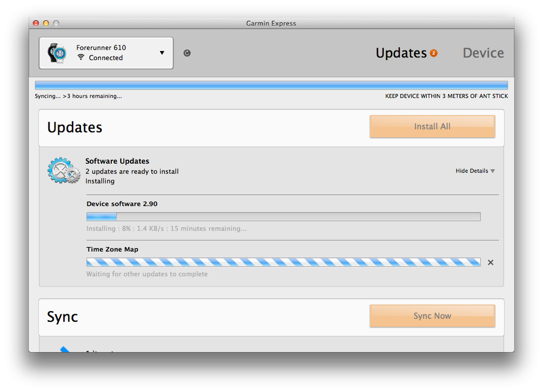Click the 'Time Zone Map' label
543x392 pixels.
[x=112, y=249]
